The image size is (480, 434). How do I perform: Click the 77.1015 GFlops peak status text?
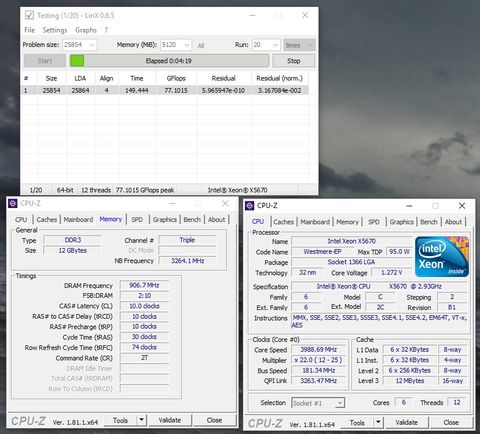click(x=145, y=190)
